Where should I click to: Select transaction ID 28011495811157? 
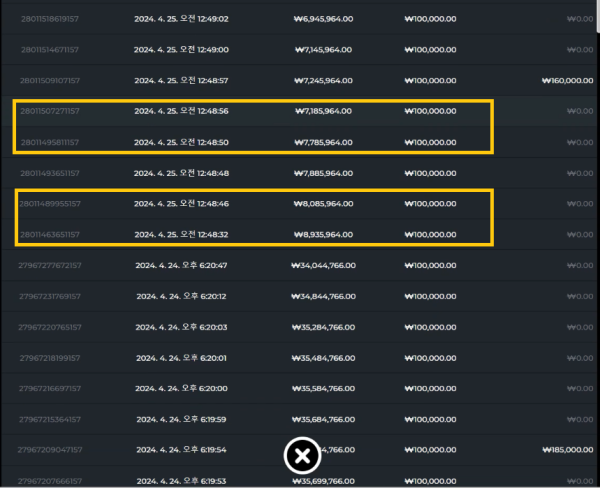[50, 142]
